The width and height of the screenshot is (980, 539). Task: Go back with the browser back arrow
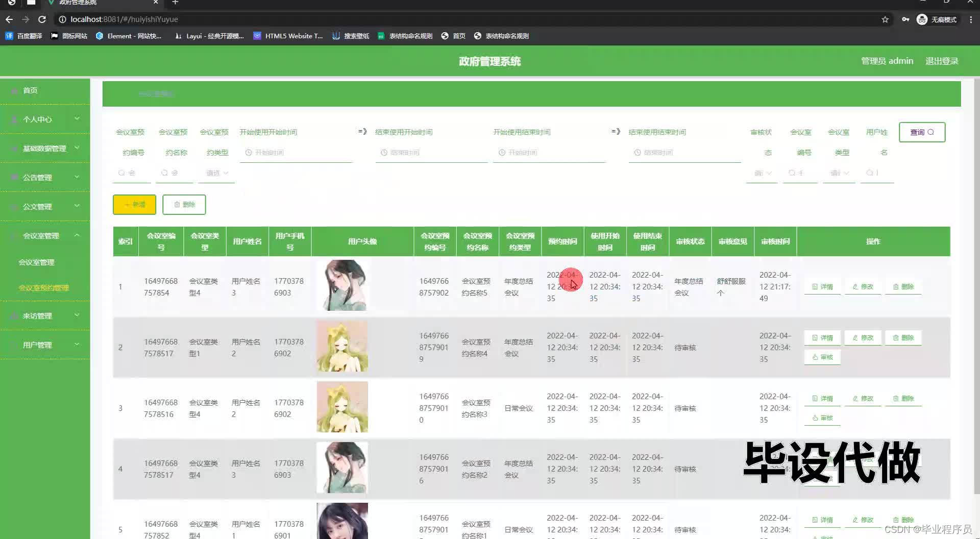tap(9, 19)
